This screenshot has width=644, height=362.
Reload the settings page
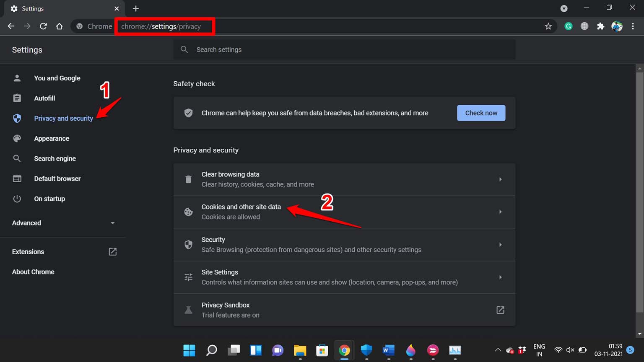point(43,26)
